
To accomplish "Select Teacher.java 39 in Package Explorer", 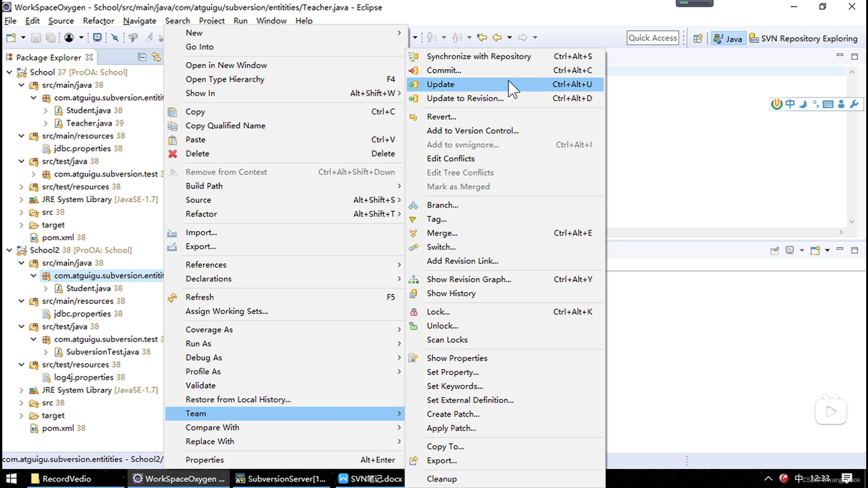I will click(94, 123).
